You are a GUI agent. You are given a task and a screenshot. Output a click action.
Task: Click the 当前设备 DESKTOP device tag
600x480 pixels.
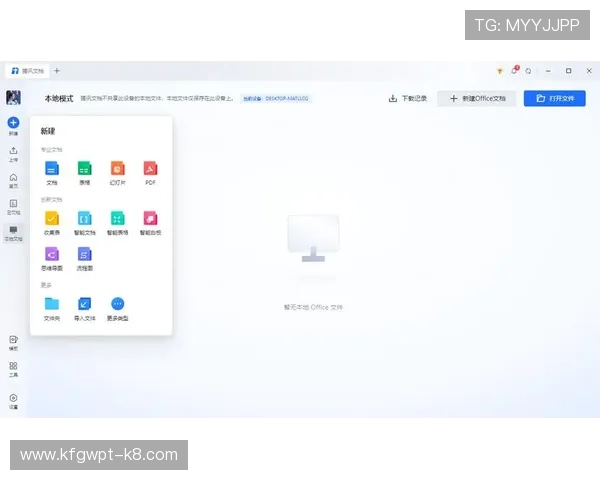point(276,99)
